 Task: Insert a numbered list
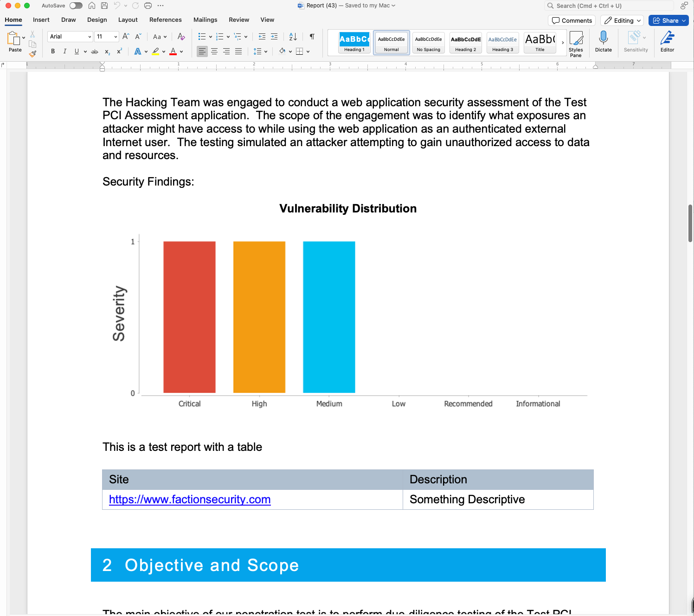(220, 37)
